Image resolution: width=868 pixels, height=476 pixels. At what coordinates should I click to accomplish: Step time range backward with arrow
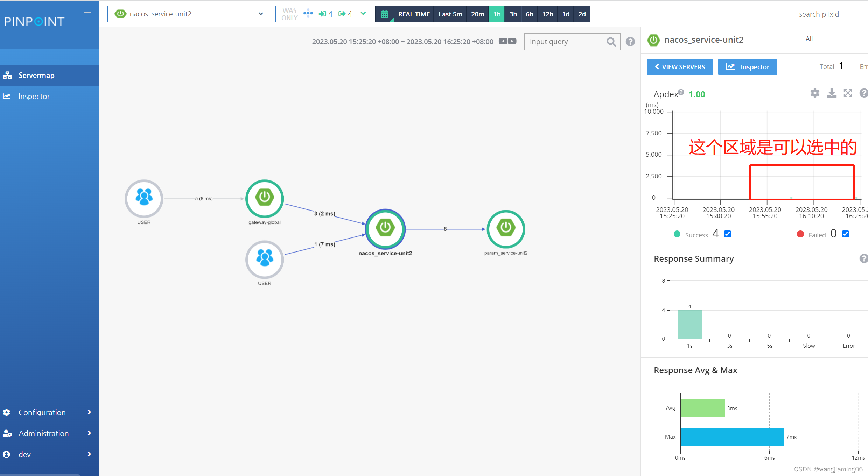click(x=503, y=41)
